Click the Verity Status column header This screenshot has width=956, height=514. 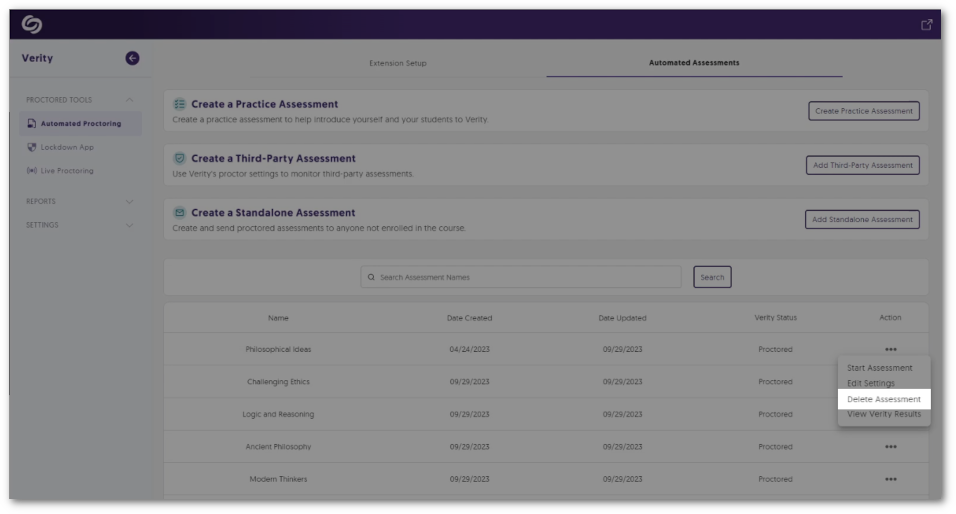coord(776,318)
